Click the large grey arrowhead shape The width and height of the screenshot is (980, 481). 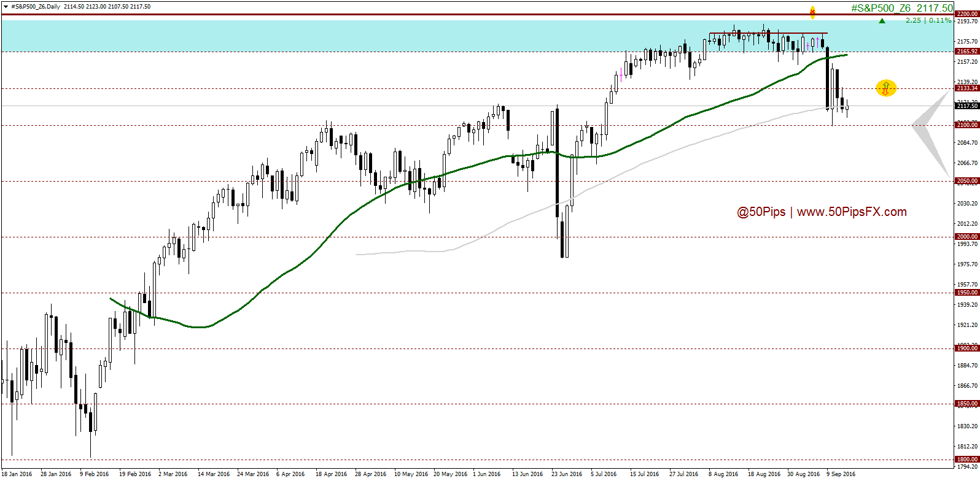(931, 131)
